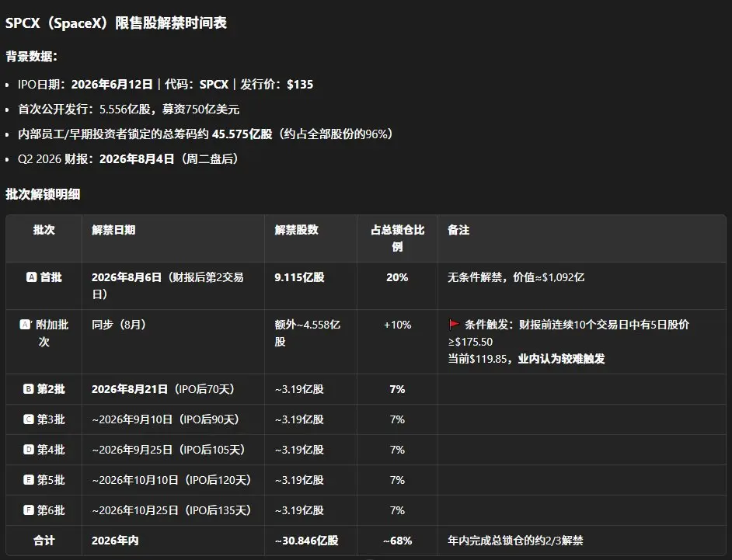Click the 合计 row label
The width and height of the screenshot is (732, 560).
[x=44, y=541]
